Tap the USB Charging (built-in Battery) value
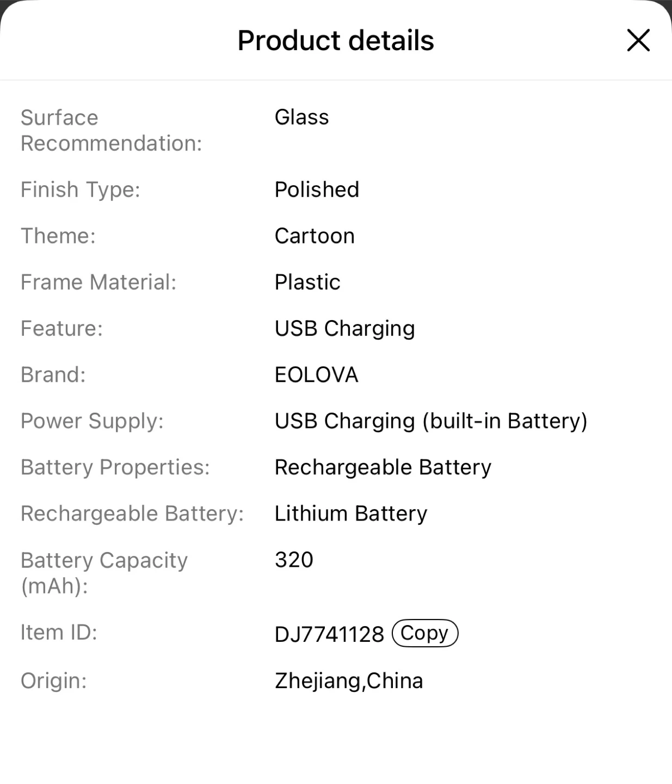The image size is (672, 784). point(431,421)
